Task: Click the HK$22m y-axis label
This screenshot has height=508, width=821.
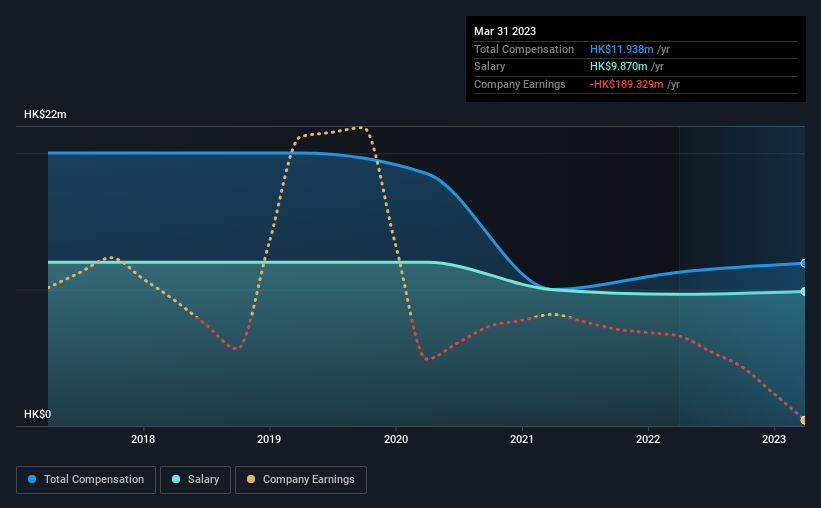Action: click(x=45, y=114)
